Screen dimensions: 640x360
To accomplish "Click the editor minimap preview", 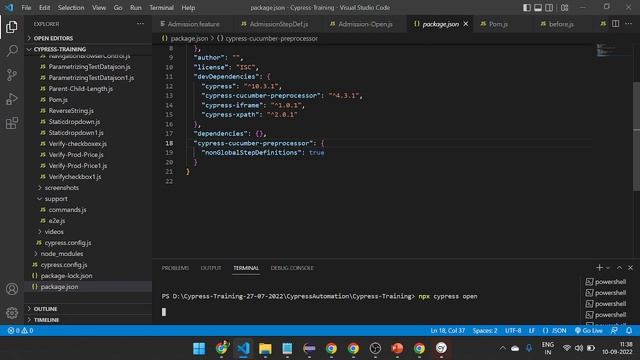I will (605, 50).
